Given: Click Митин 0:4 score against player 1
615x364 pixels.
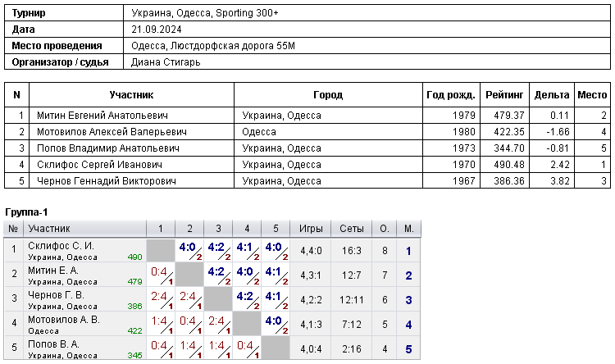Looking at the screenshot, I should [x=159, y=271].
